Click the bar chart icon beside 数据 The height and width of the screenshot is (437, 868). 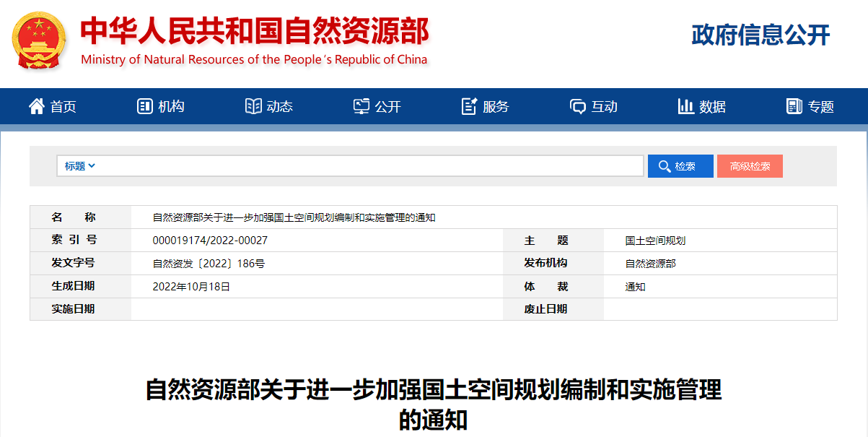point(686,106)
